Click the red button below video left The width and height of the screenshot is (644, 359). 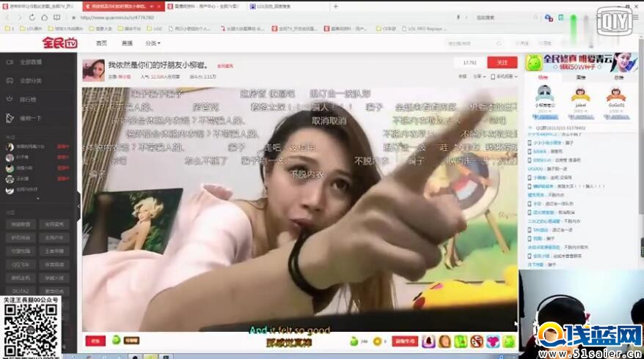95,341
